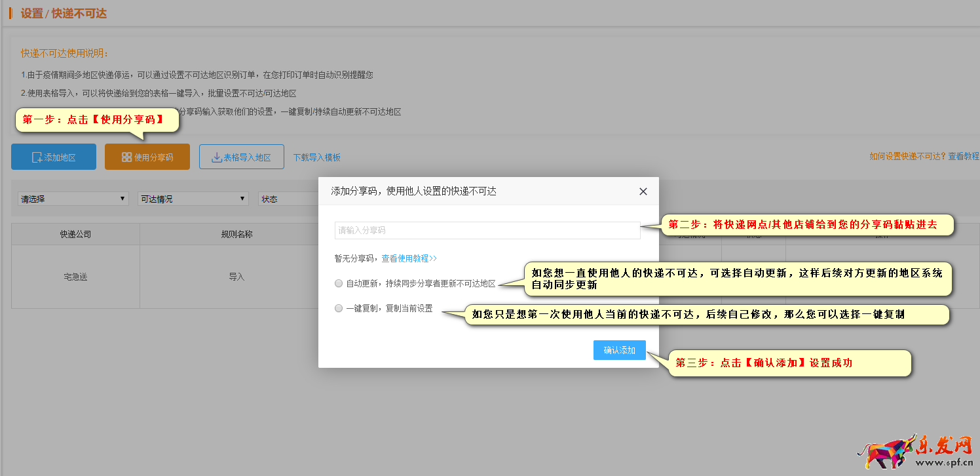Screen dimensions: 980x476
Task: Expand the 可达情况 dropdown
Action: coord(193,199)
